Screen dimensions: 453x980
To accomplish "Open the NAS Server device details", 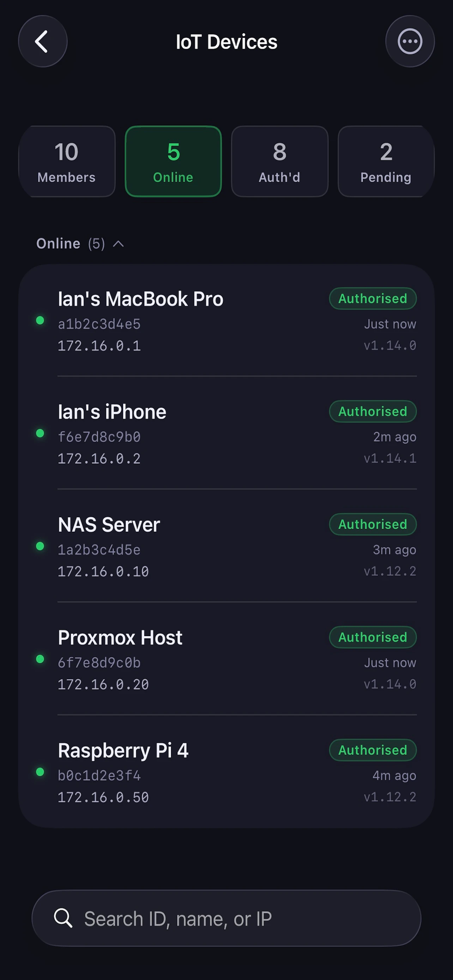I will (227, 546).
